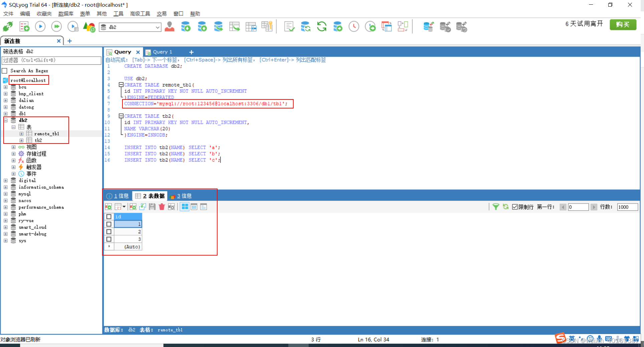Expand the remote_tbl table node
Viewport: 644px width, 347px height.
(21, 134)
